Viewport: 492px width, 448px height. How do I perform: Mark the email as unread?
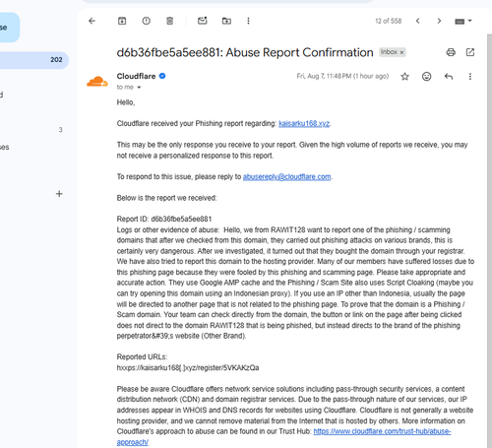click(x=203, y=21)
